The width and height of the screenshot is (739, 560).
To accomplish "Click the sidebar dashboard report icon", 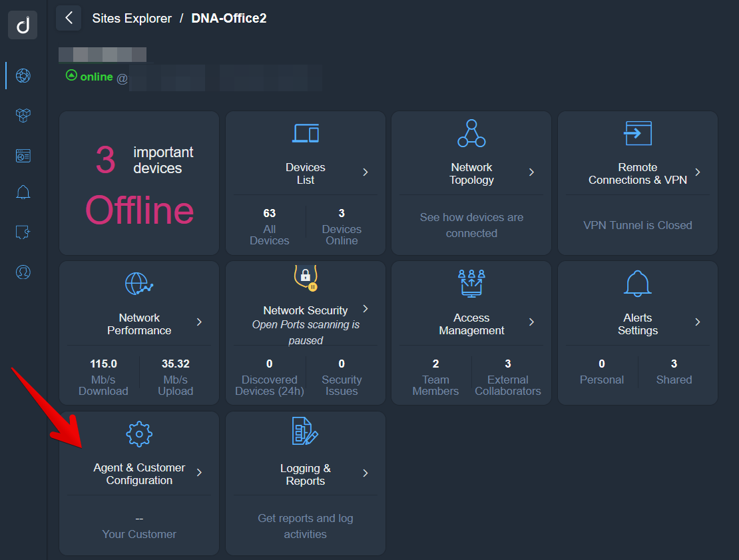I will (x=23, y=155).
